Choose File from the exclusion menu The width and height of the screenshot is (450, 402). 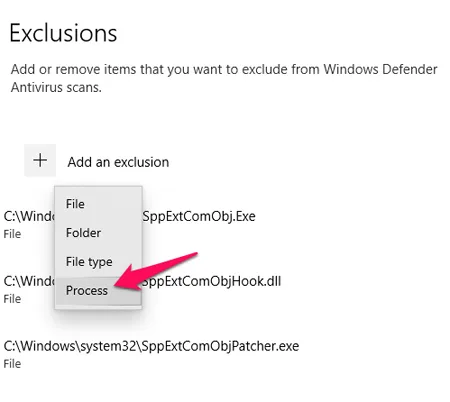tap(99, 204)
